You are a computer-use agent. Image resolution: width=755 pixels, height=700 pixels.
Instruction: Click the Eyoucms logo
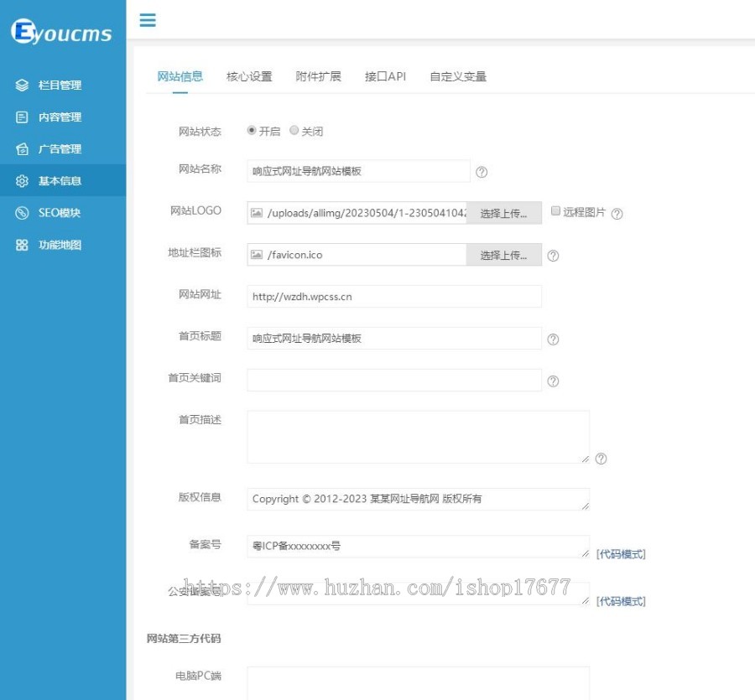(61, 32)
